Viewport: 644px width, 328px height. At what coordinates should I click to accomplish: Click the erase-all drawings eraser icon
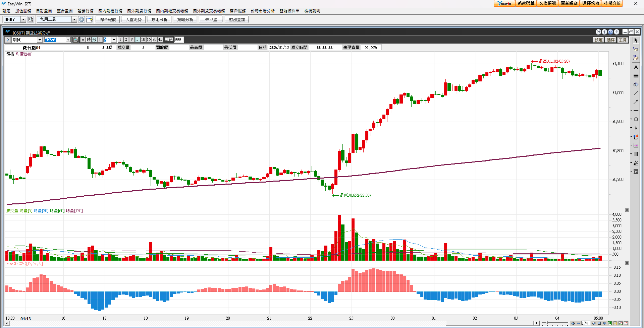(x=636, y=58)
